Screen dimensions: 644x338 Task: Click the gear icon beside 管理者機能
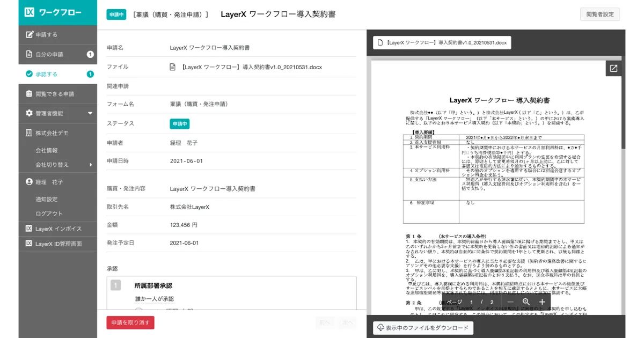coord(30,113)
